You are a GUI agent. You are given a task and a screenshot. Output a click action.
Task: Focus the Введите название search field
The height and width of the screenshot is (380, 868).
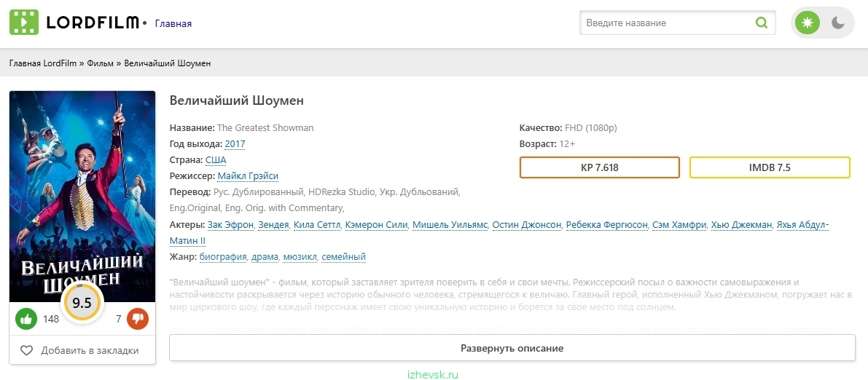coord(667,23)
